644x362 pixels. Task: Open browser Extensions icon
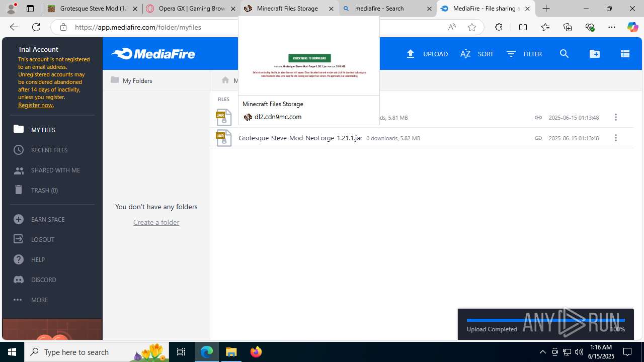click(499, 27)
